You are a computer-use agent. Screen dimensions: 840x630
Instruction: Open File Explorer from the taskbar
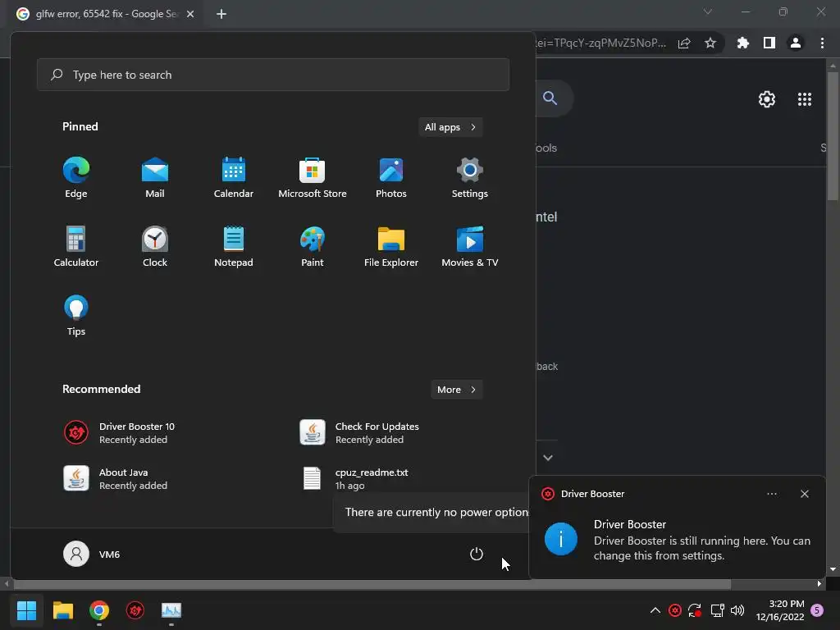[63, 610]
